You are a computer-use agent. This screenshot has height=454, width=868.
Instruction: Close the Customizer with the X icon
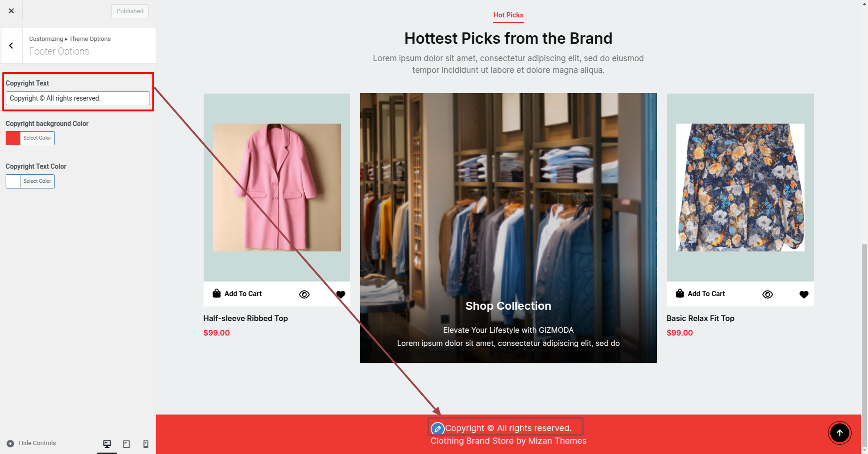tap(11, 11)
